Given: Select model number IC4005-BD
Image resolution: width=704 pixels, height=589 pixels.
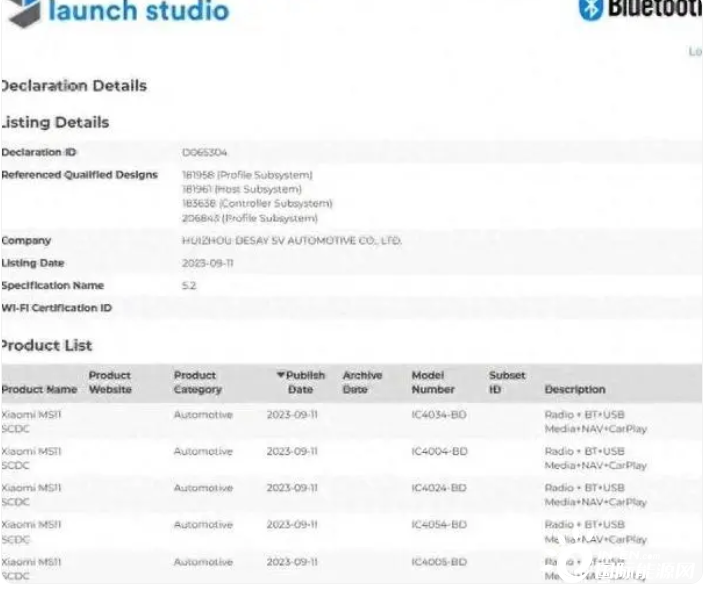Looking at the screenshot, I should click(x=439, y=562).
